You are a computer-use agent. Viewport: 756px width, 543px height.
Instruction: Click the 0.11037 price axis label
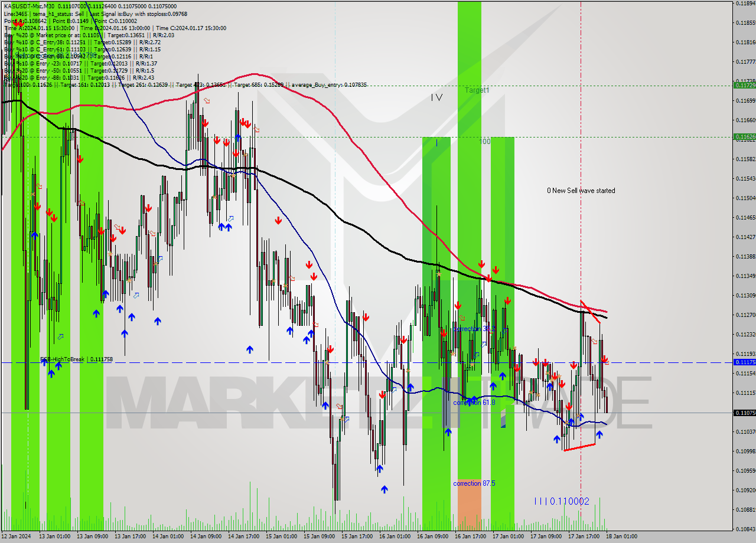point(745,431)
